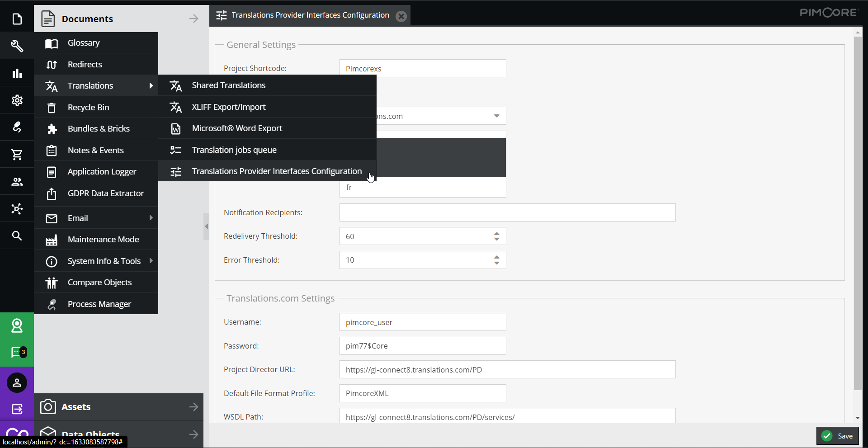Open the Settings gear sidebar icon
Viewport: 868px width, 448px height.
coord(17,100)
